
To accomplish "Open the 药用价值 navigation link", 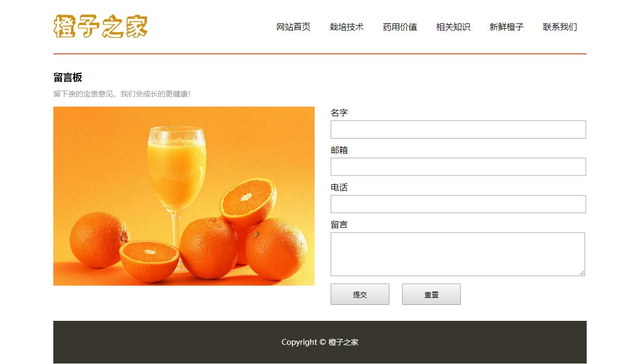I will coord(400,27).
